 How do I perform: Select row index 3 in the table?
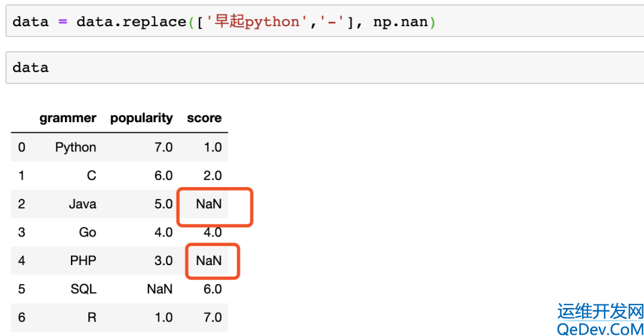[22, 232]
